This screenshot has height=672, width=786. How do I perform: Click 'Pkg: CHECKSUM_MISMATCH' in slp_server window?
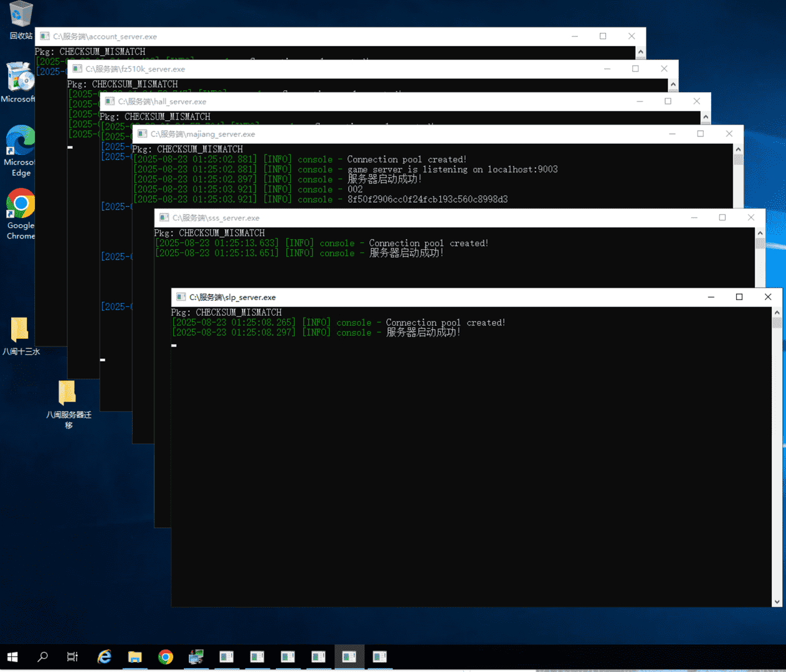226,312
